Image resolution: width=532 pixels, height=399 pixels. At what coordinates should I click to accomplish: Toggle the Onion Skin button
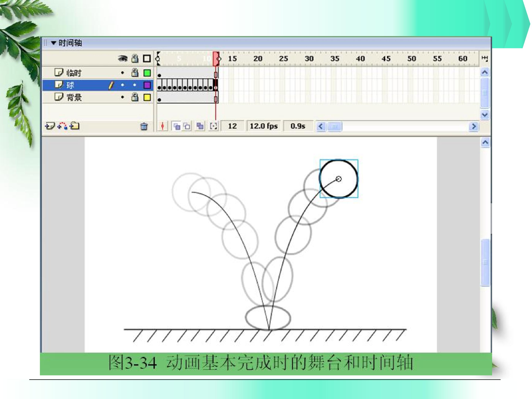(x=177, y=126)
